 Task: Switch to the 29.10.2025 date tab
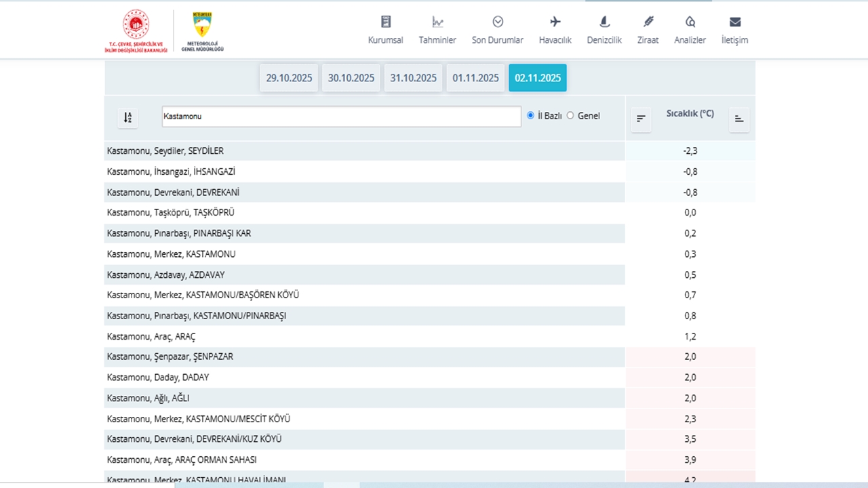point(289,78)
